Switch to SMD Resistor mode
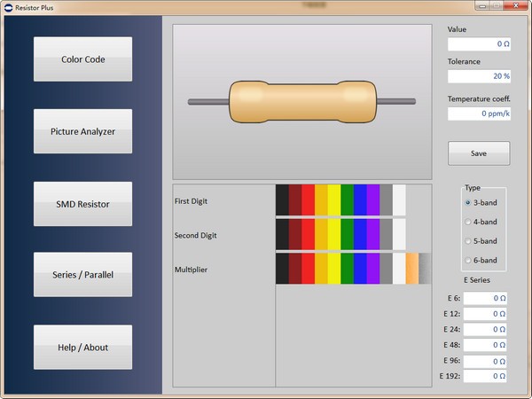 (82, 204)
